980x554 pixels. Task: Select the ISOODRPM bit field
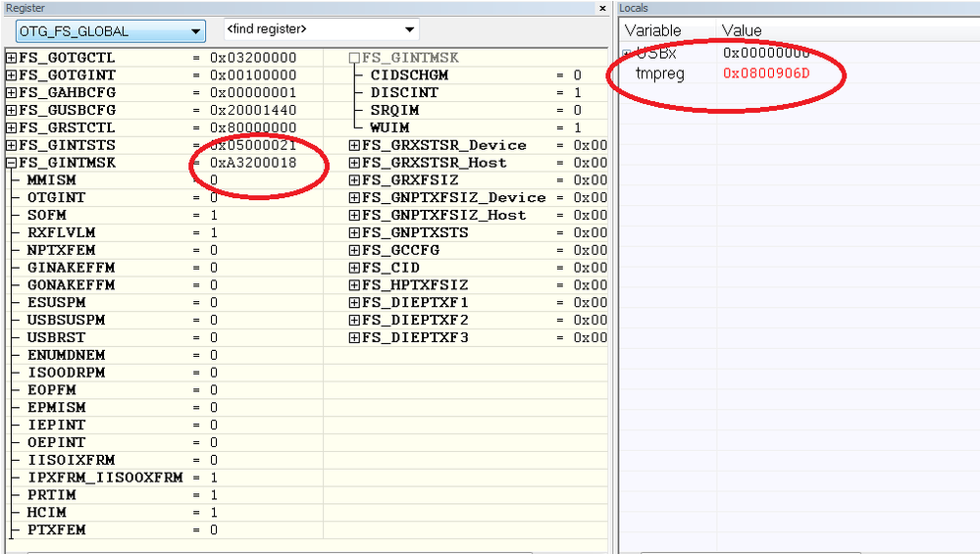pyautogui.click(x=67, y=373)
